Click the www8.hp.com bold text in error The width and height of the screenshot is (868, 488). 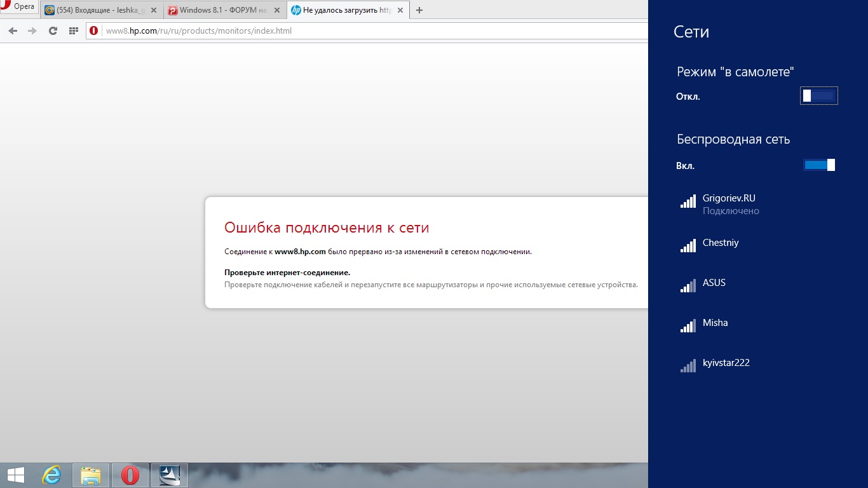pos(300,252)
